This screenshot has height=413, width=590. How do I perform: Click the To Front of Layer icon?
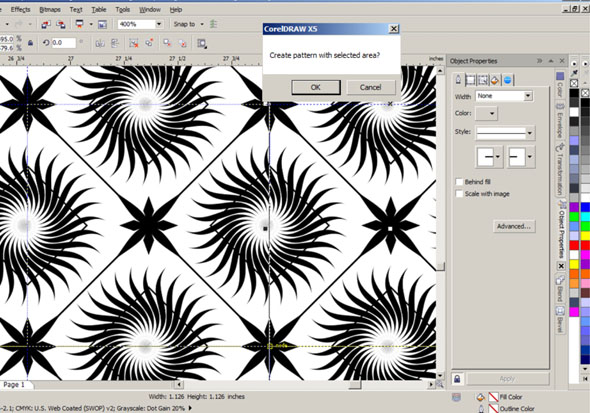[167, 43]
